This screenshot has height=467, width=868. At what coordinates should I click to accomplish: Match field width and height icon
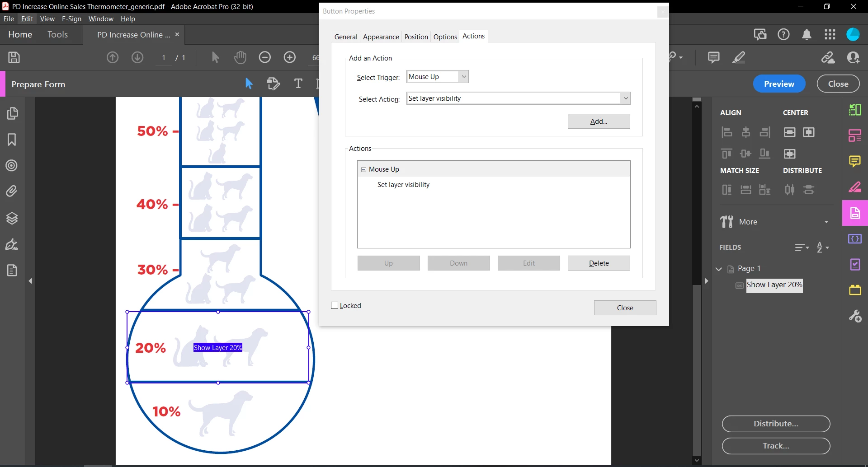point(765,190)
